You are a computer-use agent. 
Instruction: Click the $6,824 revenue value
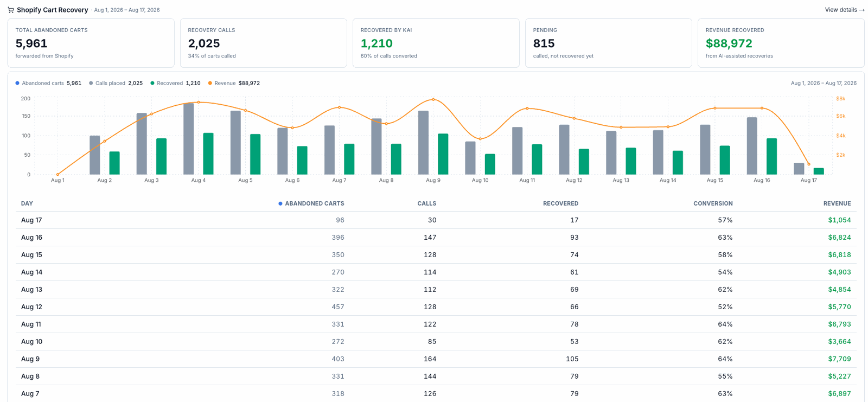click(839, 238)
